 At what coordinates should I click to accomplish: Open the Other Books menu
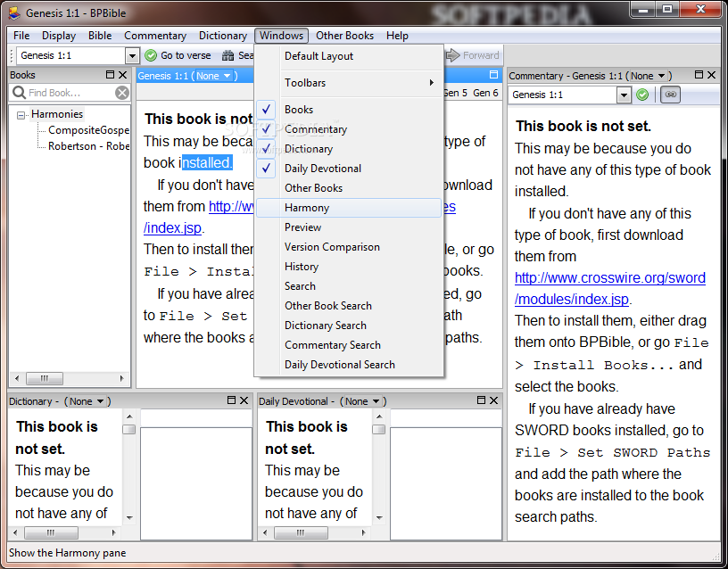[x=344, y=36]
